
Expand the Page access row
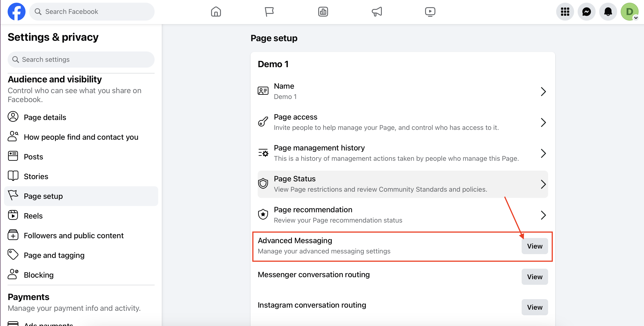tap(402, 122)
